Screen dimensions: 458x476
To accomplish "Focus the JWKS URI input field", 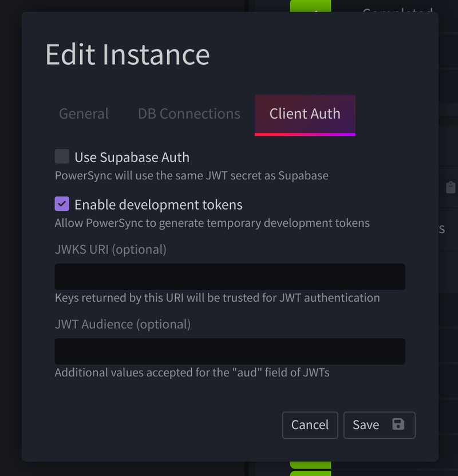I will 230,277.
